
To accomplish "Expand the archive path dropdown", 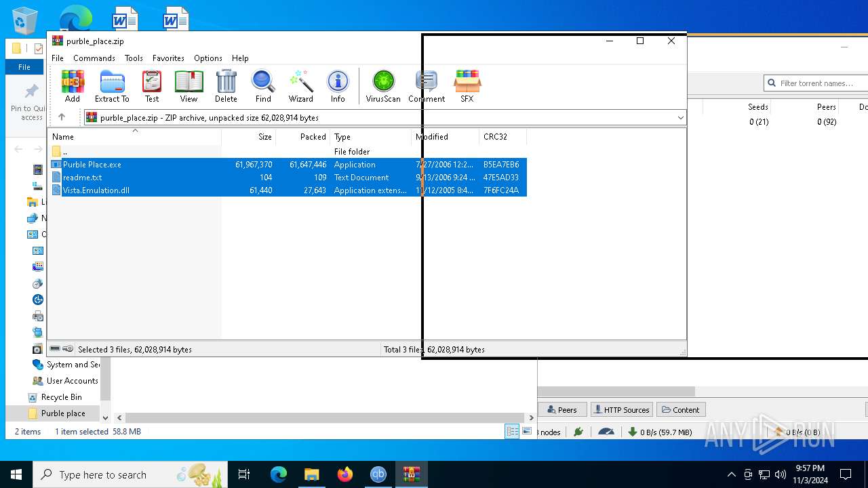I will coord(680,118).
